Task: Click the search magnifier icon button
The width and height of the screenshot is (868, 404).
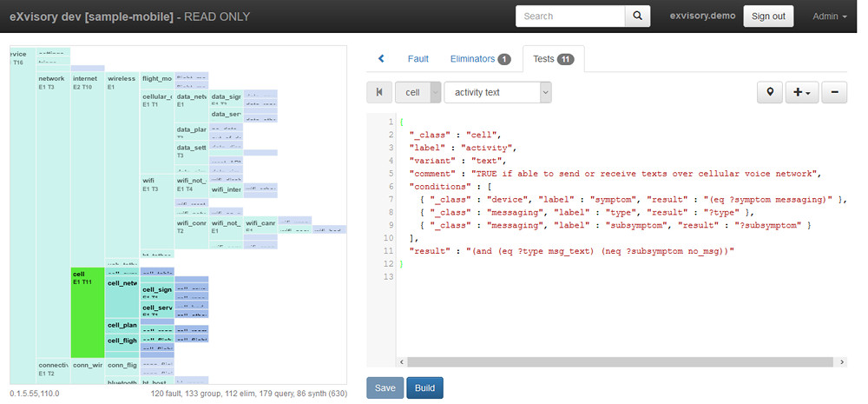Action: pyautogui.click(x=638, y=16)
